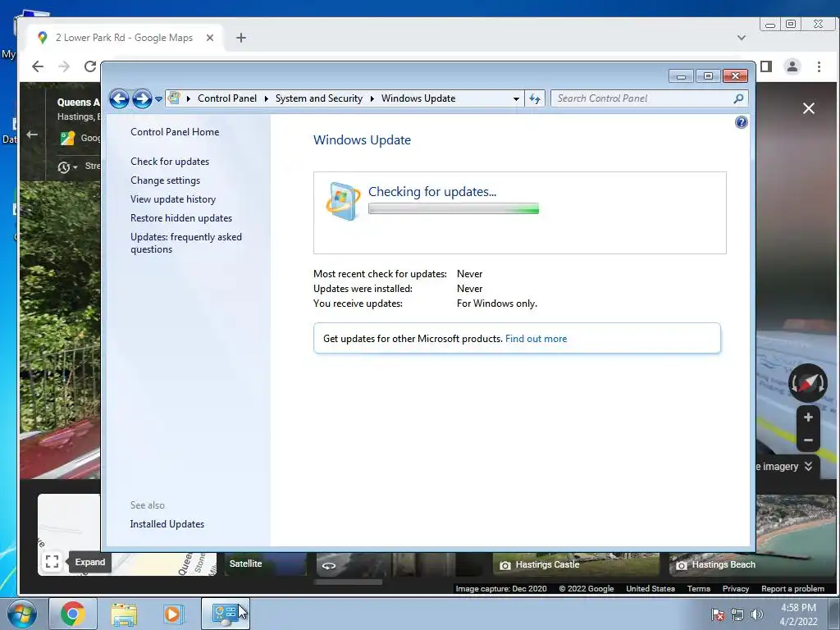Click Find out more link
The height and width of the screenshot is (630, 840).
(536, 339)
